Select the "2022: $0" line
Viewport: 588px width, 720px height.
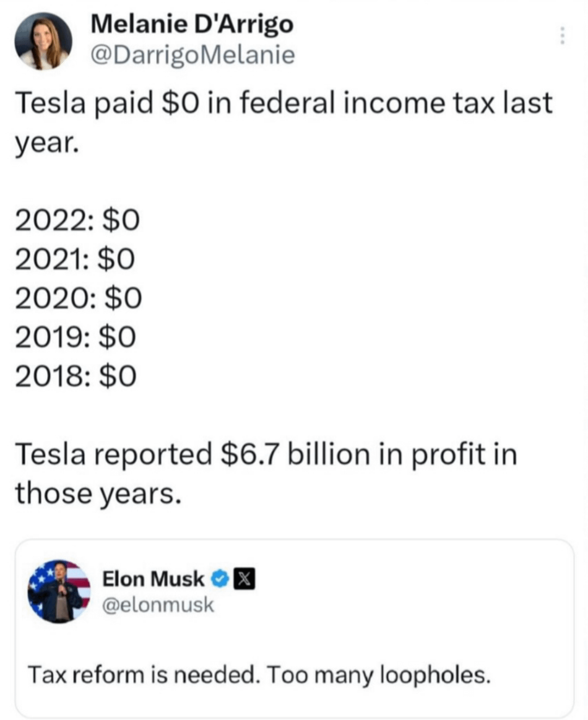click(x=77, y=220)
